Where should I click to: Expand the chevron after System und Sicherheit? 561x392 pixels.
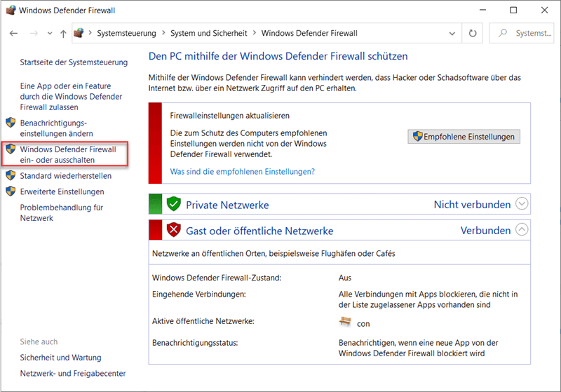pyautogui.click(x=255, y=33)
